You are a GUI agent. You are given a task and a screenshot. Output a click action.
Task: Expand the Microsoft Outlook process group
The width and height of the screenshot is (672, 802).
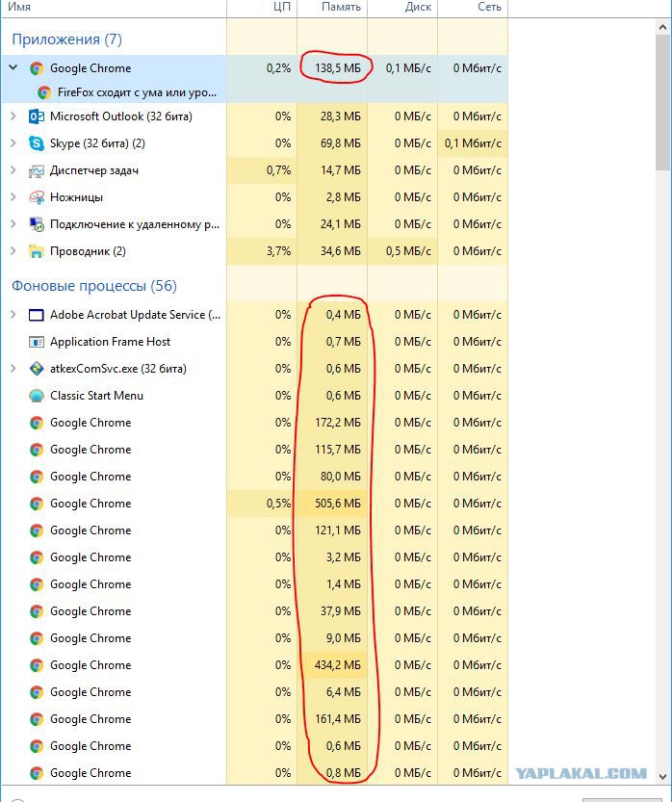[x=13, y=116]
